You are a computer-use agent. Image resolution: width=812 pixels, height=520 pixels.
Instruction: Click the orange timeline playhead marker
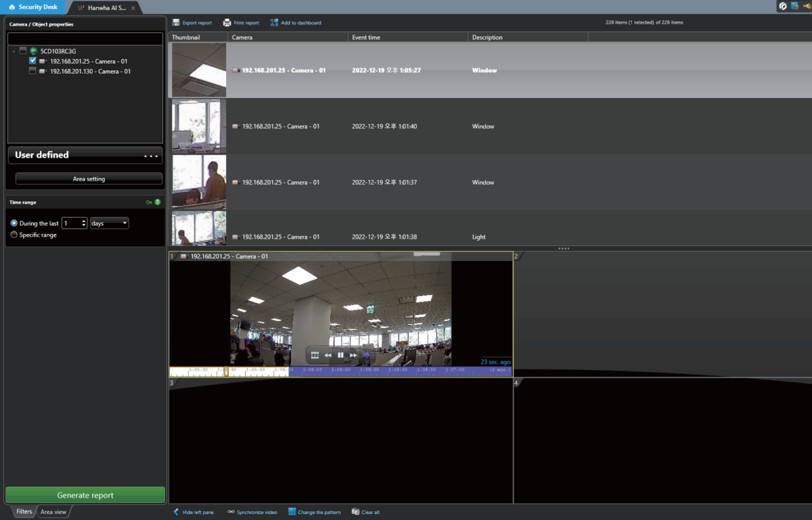coord(226,371)
